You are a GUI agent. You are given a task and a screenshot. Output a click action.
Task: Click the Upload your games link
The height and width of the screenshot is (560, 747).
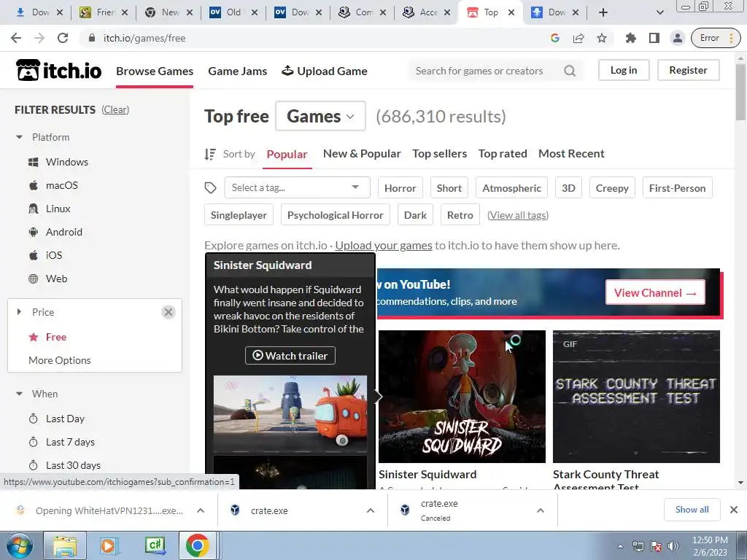pyautogui.click(x=384, y=245)
